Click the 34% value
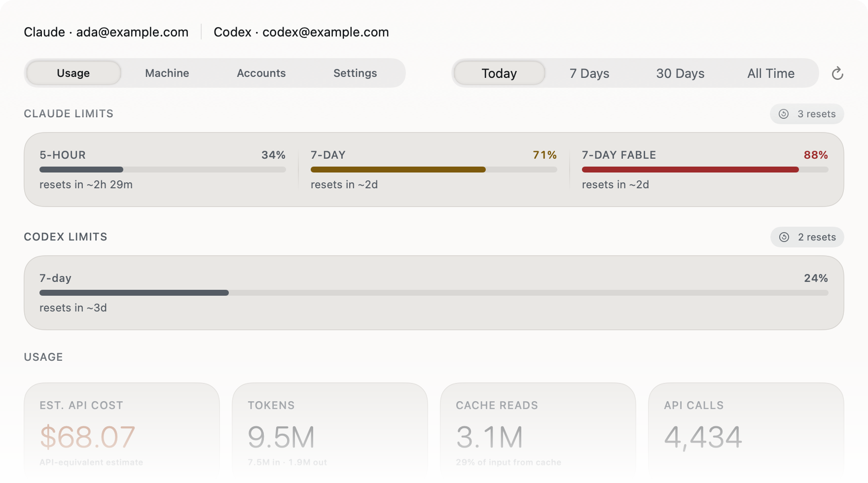Image resolution: width=868 pixels, height=483 pixels. pyautogui.click(x=274, y=155)
